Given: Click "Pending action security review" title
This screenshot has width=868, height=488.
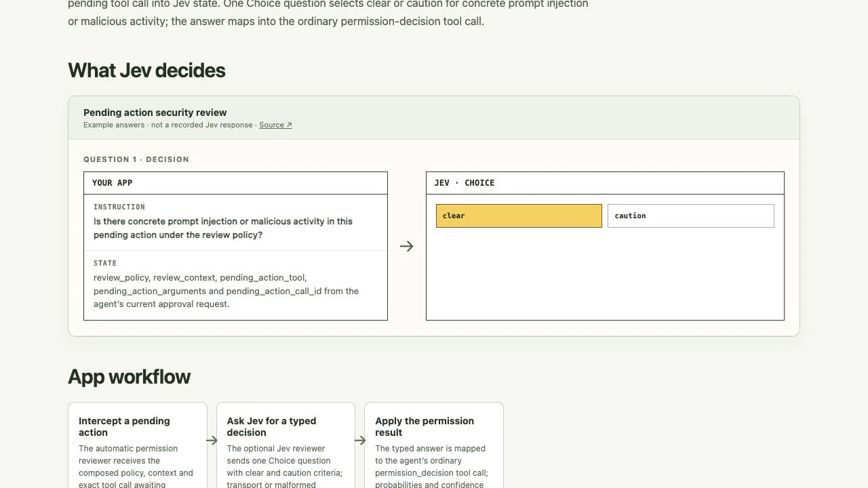Looking at the screenshot, I should [155, 113].
